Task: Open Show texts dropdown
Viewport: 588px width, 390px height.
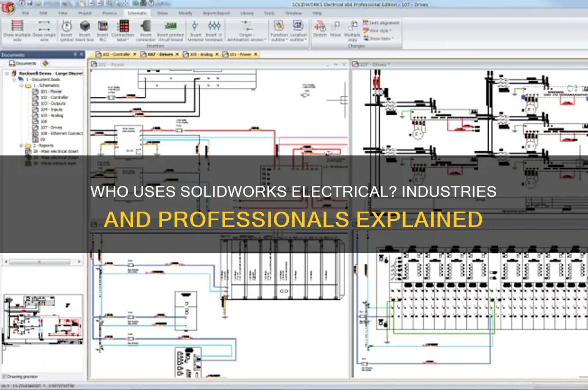Action: click(378, 38)
